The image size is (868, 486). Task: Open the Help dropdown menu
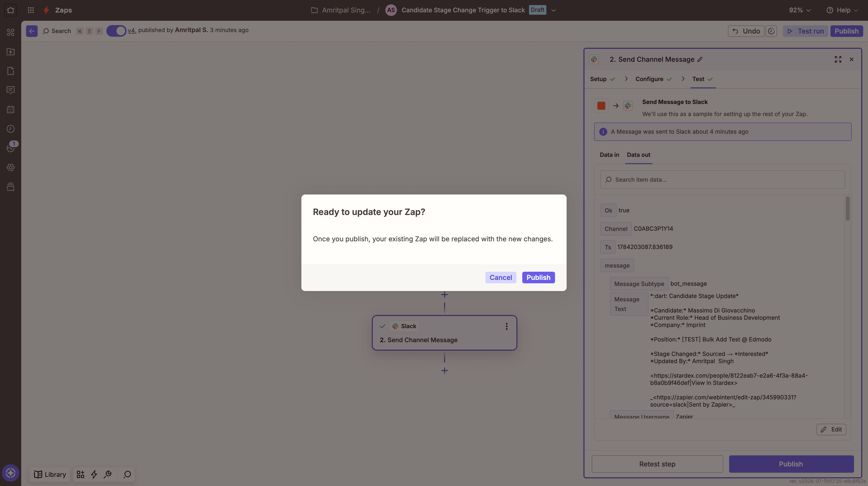842,10
